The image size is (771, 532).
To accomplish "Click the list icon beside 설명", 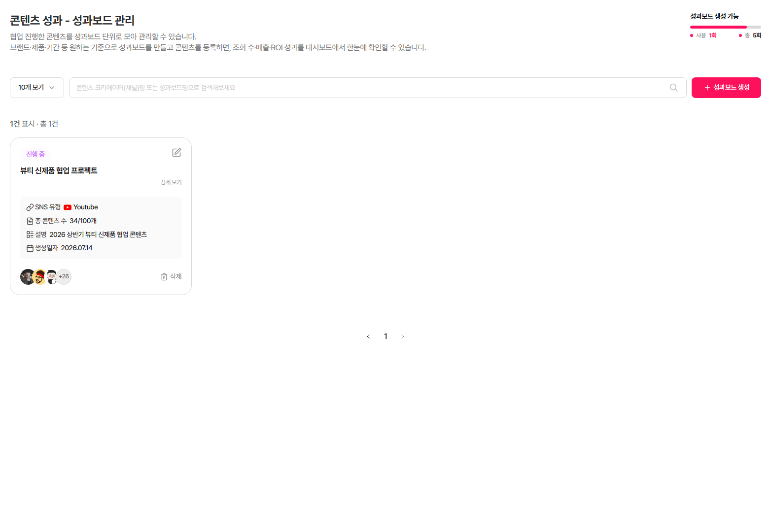I will pyautogui.click(x=30, y=234).
